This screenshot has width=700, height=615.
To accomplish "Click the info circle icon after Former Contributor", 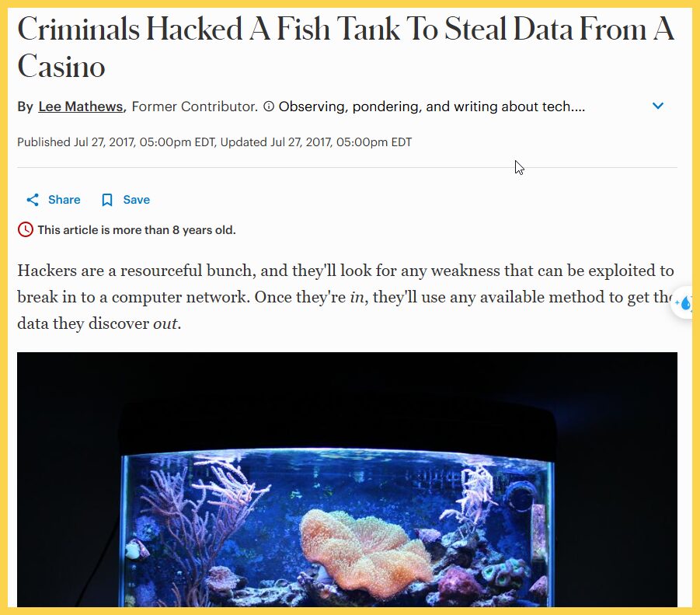I will [268, 107].
